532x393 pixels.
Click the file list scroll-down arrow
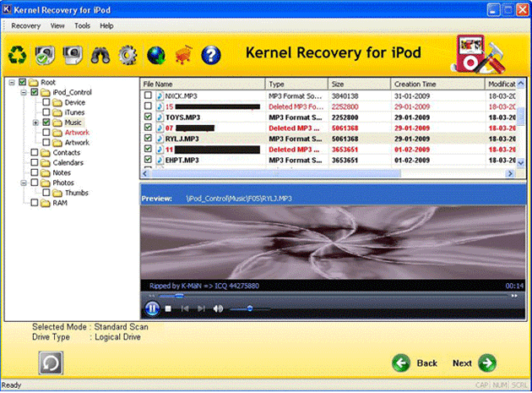tap(521, 163)
